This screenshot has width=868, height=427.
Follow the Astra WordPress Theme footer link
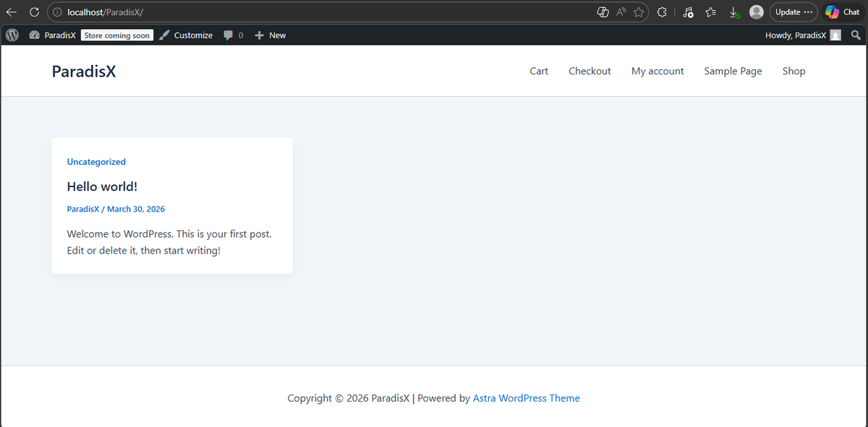click(527, 398)
